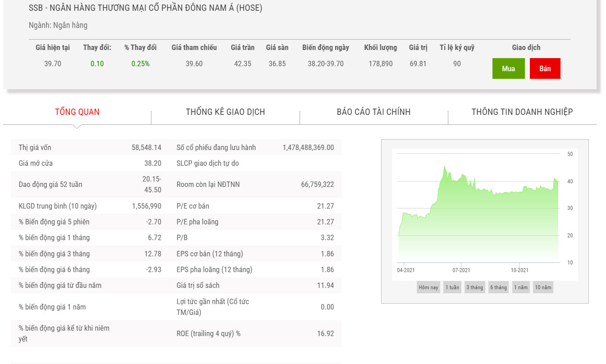This screenshot has height=364, width=606.
Task: Switch to the TỔNG QUAN tab
Action: point(77,112)
